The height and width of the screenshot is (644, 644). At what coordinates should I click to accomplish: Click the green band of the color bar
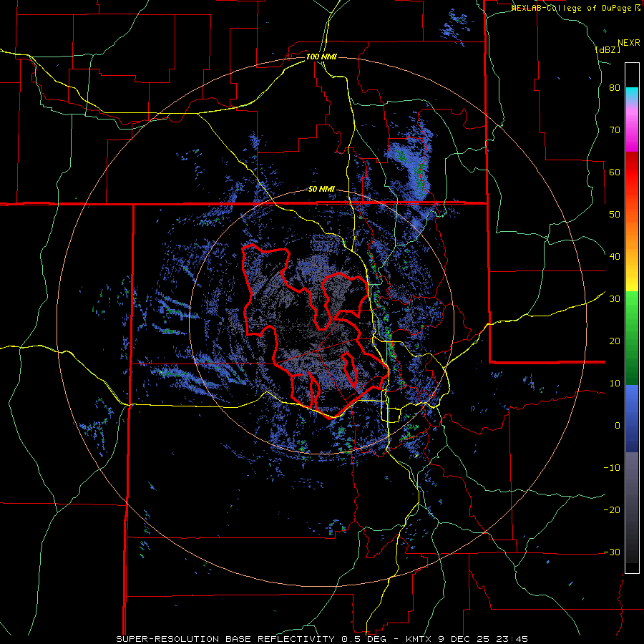pos(632,338)
